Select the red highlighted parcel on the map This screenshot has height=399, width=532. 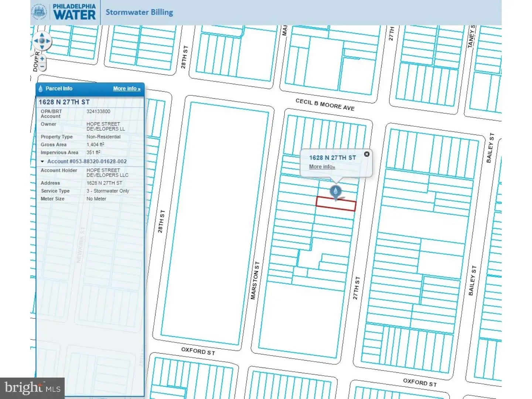click(336, 204)
